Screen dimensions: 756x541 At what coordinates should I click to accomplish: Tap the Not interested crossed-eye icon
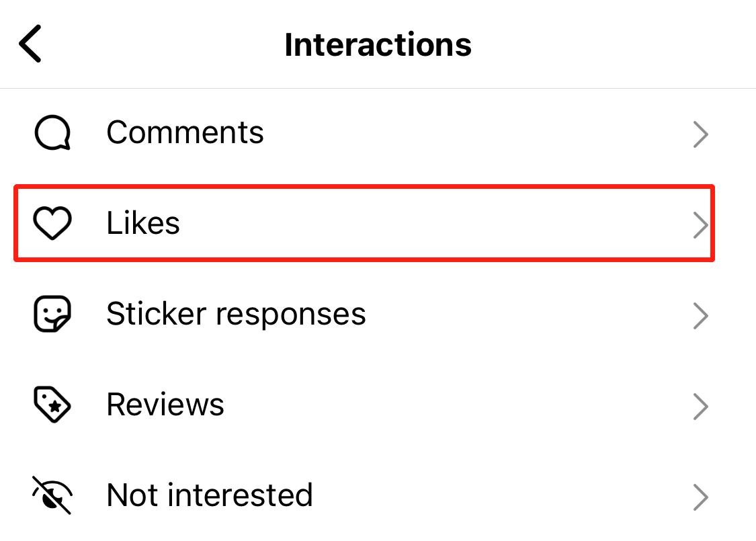pyautogui.click(x=52, y=495)
